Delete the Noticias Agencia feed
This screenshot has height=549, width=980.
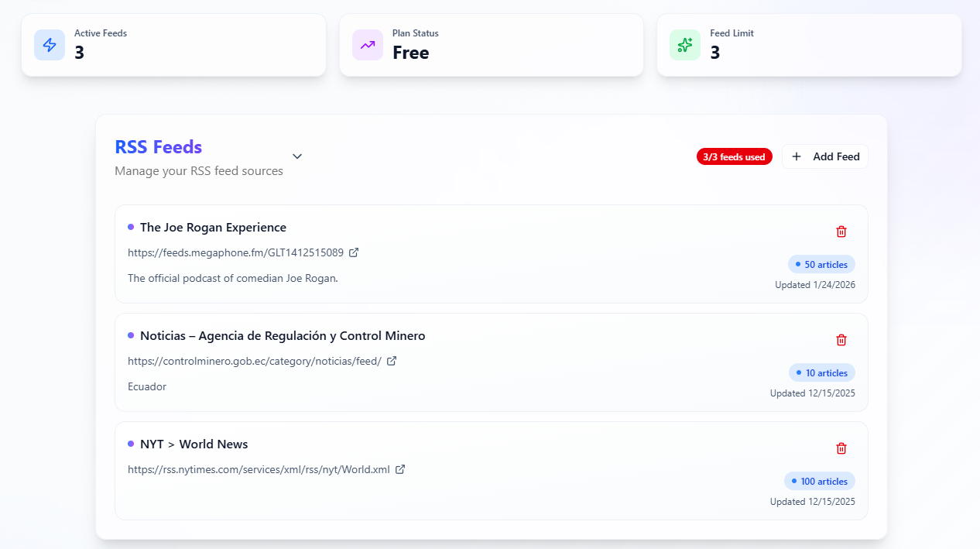(x=841, y=340)
